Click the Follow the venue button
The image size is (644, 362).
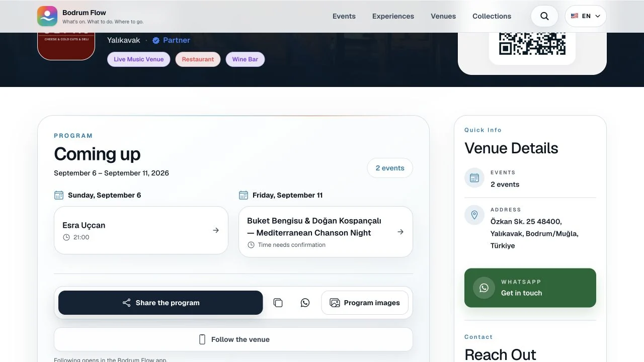click(x=233, y=339)
